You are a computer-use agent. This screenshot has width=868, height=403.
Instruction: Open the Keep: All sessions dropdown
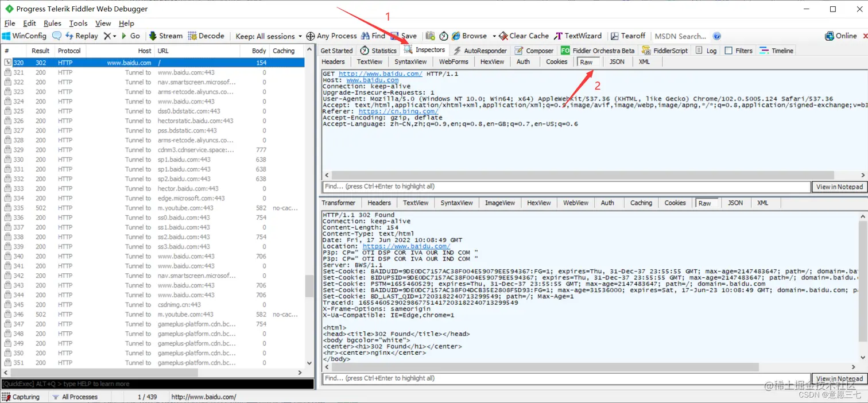[x=269, y=36]
